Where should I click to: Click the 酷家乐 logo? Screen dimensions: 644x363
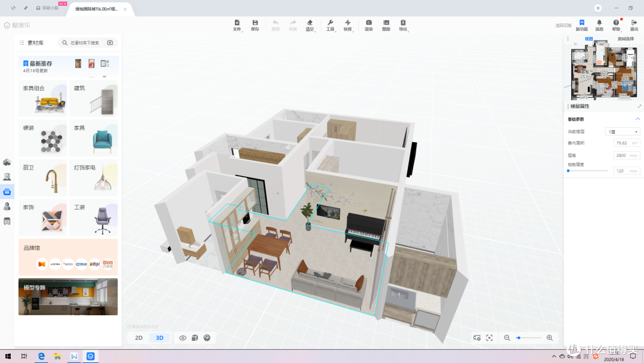pos(17,26)
